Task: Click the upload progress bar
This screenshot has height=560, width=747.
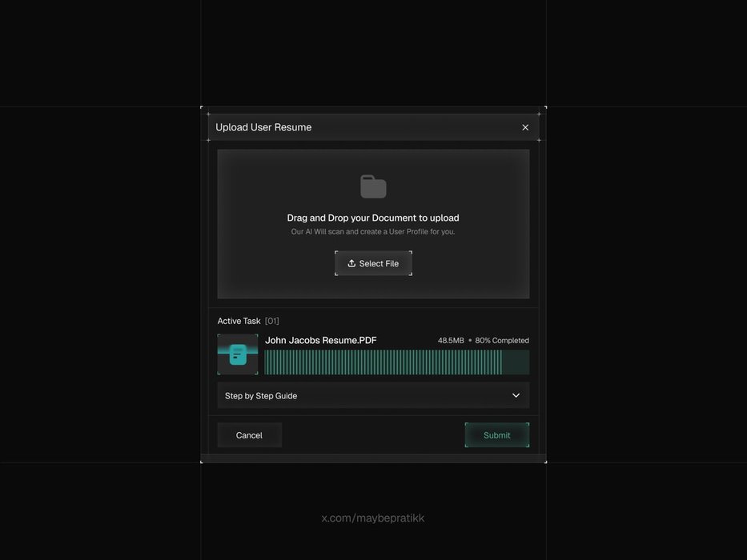Action: tap(397, 362)
